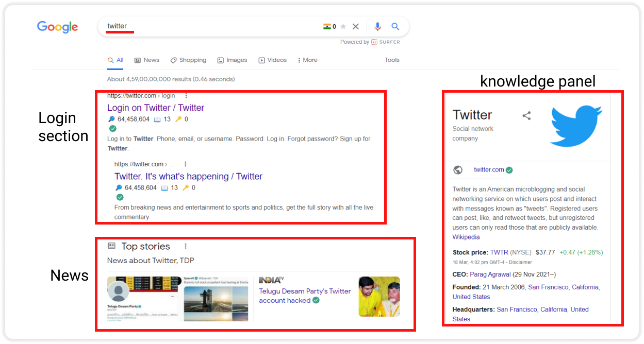Screen dimensions: 644x344
Task: Click San Francisco link in Headquarters row
Action: (x=517, y=309)
